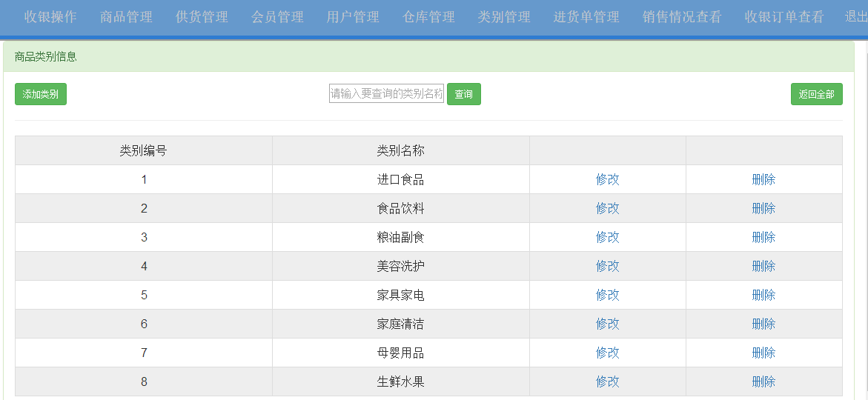This screenshot has width=868, height=400.
Task: Select category number 8 cell
Action: click(143, 381)
